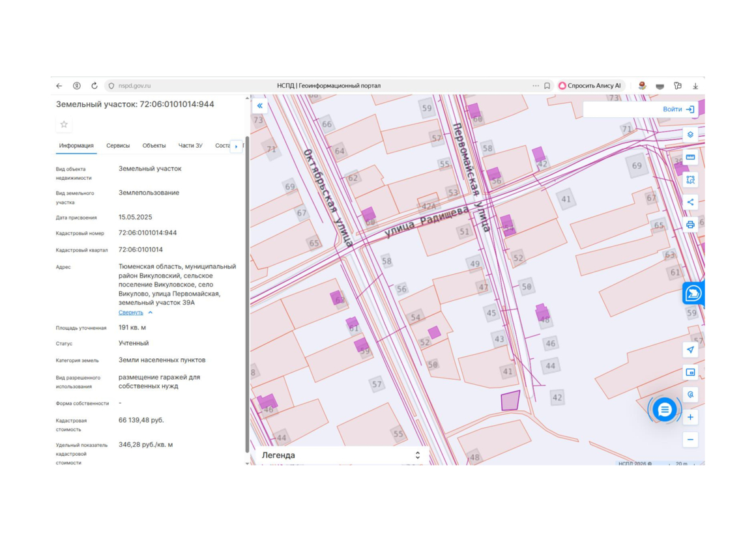Open the Объекты tab
Screen dimensions: 756x534
click(154, 146)
